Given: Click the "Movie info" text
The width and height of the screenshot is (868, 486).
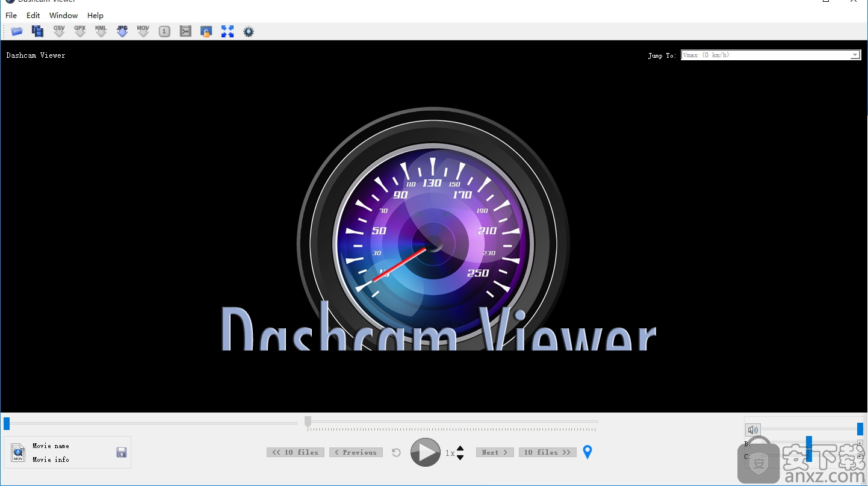Looking at the screenshot, I should pyautogui.click(x=51, y=460).
